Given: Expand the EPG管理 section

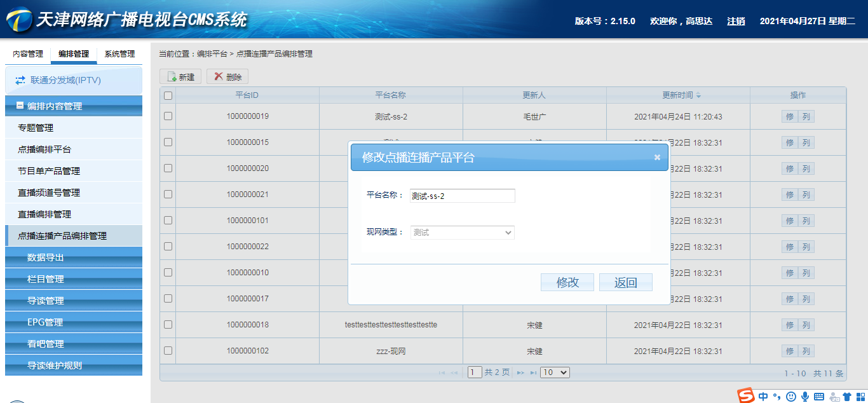Looking at the screenshot, I should [74, 322].
